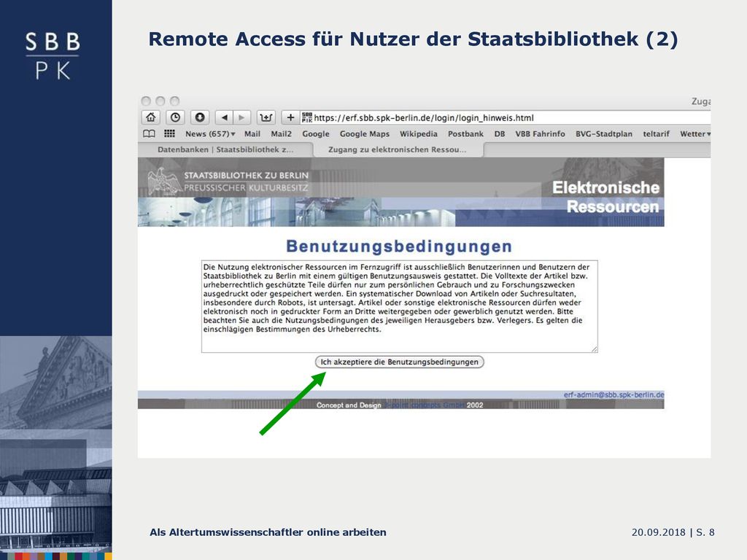This screenshot has height=560, width=747.
Task: Open the DB bookmark
Action: [499, 134]
